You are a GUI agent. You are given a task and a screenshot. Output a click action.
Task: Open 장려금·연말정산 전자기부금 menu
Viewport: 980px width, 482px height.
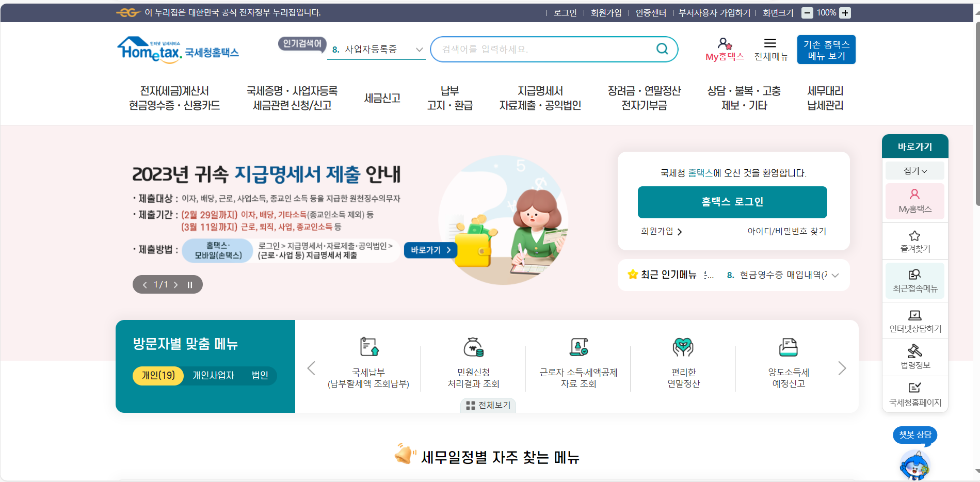point(644,98)
